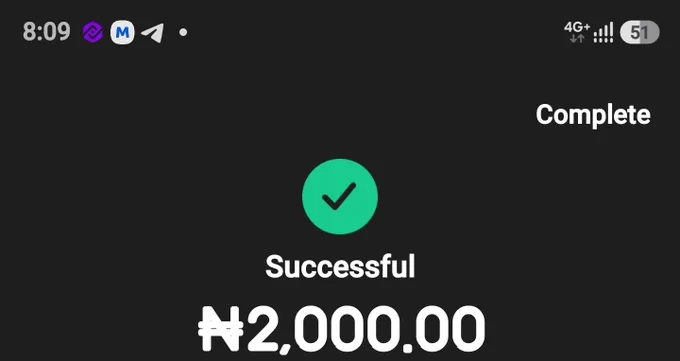Tap the .00 decimals of the amount
680x361 pixels.
[x=445, y=328]
